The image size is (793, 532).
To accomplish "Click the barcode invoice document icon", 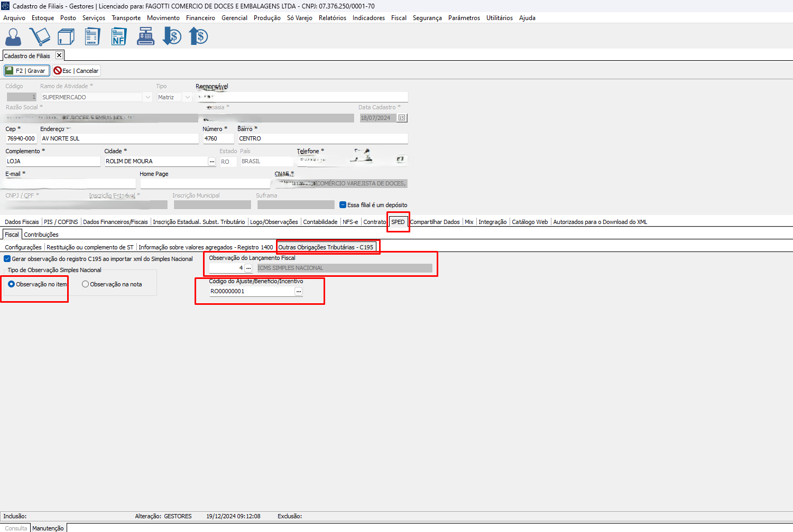I will coord(93,37).
